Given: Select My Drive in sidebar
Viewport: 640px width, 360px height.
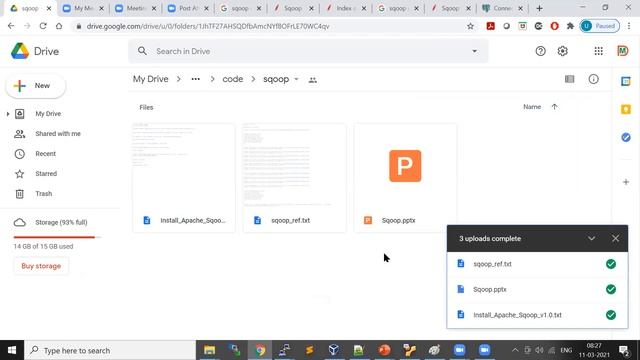Looking at the screenshot, I should pyautogui.click(x=48, y=114).
